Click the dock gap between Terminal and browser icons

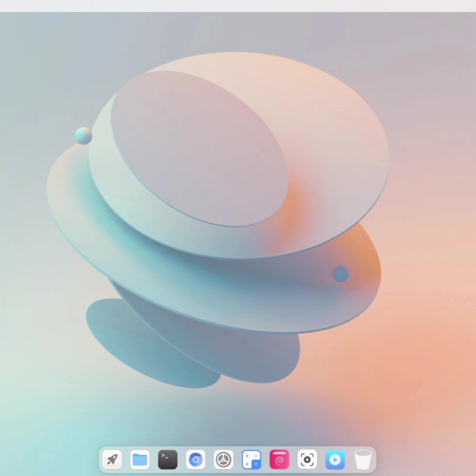point(182,460)
